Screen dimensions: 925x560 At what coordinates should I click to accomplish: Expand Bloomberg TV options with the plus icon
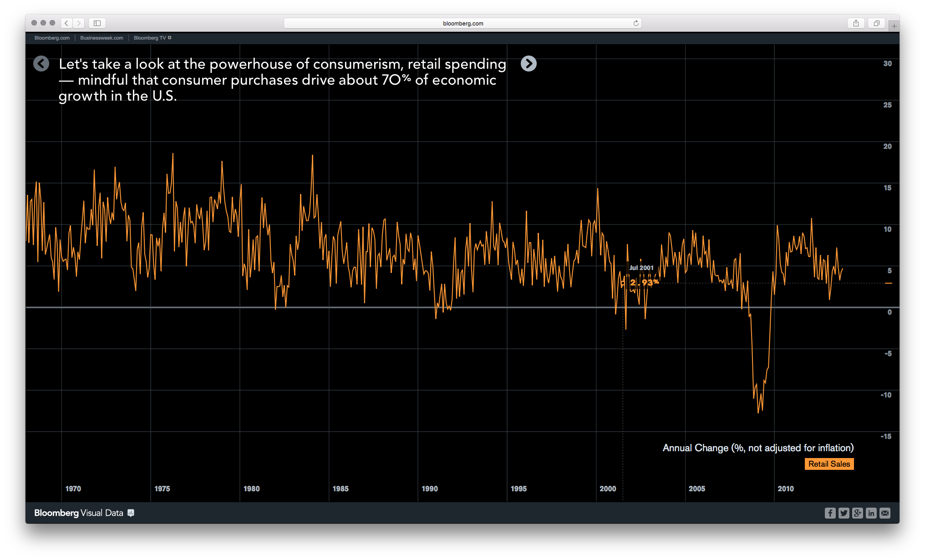click(170, 38)
